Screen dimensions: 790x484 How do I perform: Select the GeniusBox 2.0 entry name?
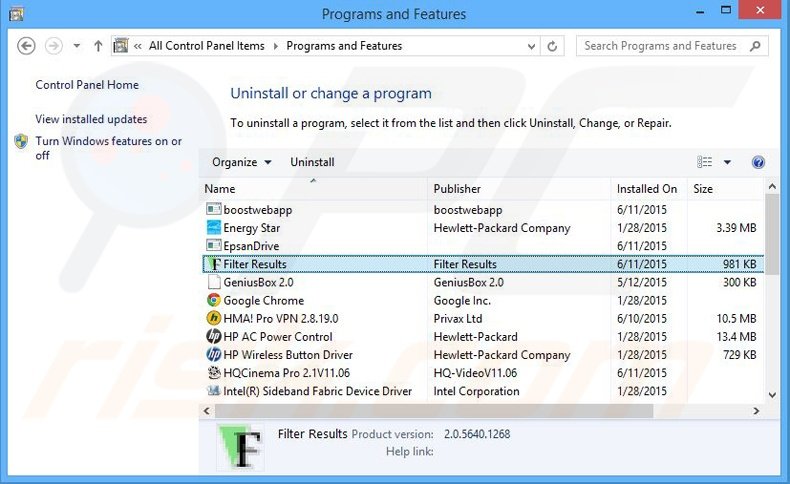(x=258, y=283)
